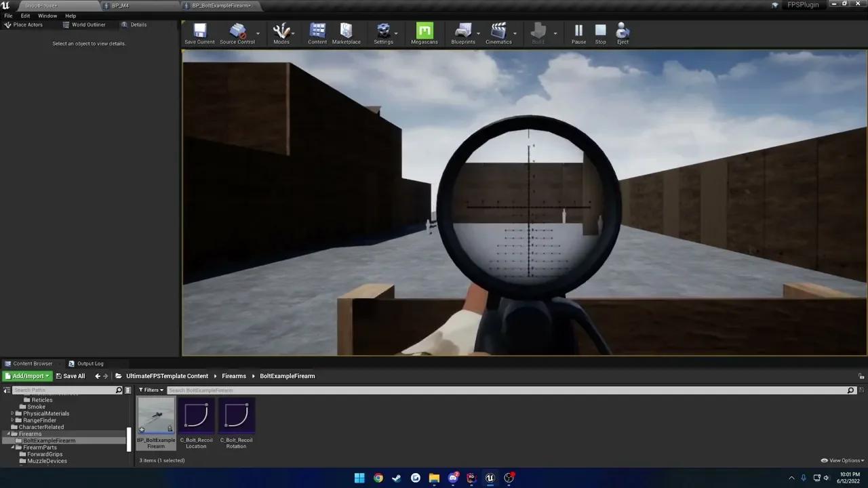Select the Modes toolbar icon
Viewport: 868px width, 488px height.
pyautogui.click(x=281, y=32)
